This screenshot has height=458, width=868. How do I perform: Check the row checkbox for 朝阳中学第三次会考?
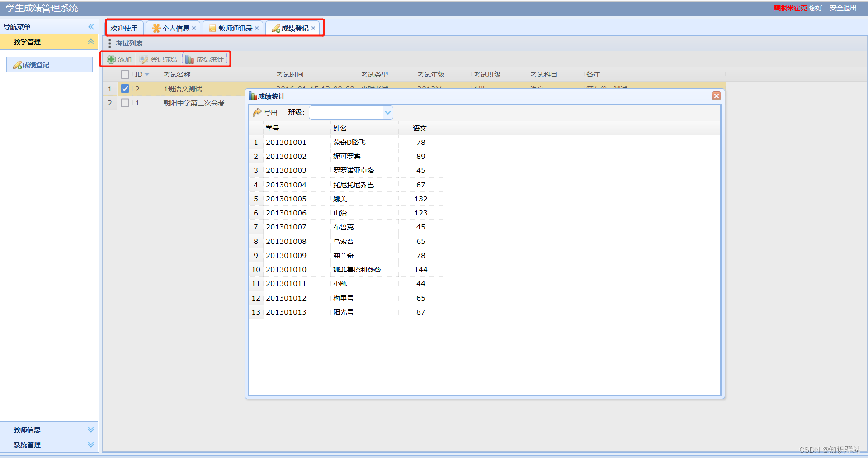tap(125, 103)
